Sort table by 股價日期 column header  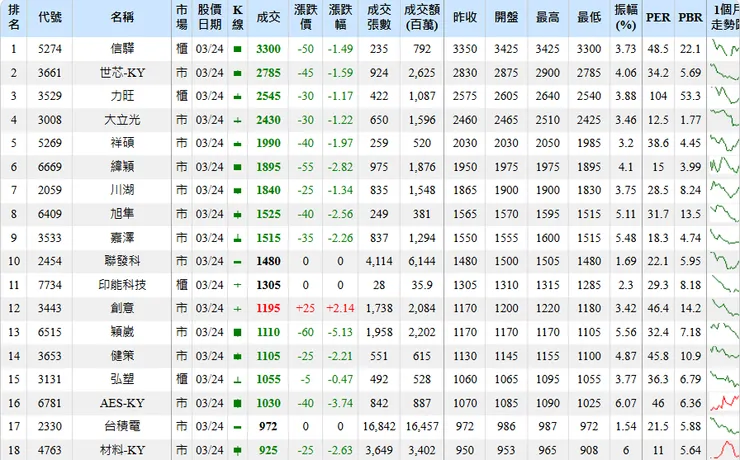[x=210, y=17]
